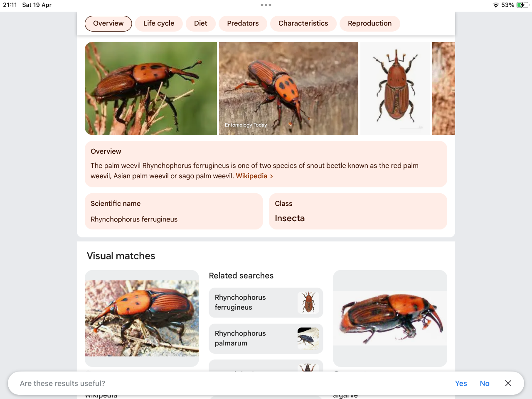Screen dimensions: 532x399
Task: Open the Life cycle chip
Action: click(159, 23)
